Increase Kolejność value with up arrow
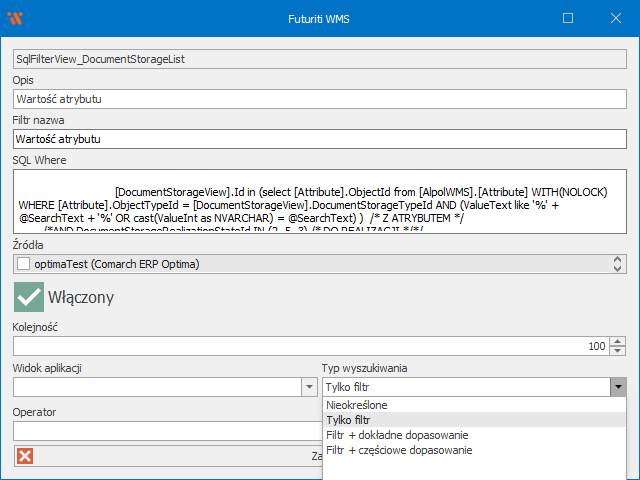The image size is (640, 480). pyautogui.click(x=618, y=341)
